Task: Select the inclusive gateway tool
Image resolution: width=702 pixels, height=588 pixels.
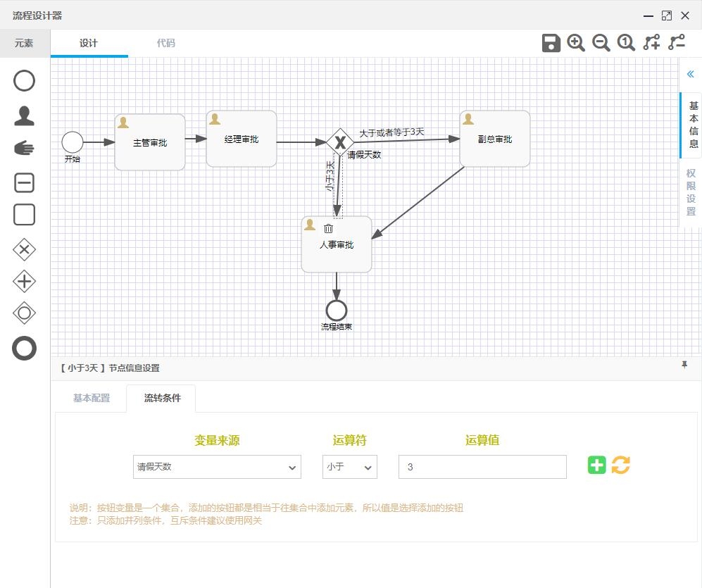Action: [x=24, y=313]
